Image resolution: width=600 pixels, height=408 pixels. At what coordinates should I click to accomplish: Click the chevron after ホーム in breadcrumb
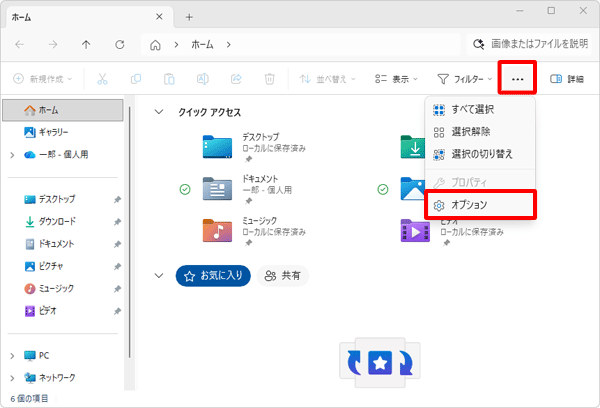228,45
